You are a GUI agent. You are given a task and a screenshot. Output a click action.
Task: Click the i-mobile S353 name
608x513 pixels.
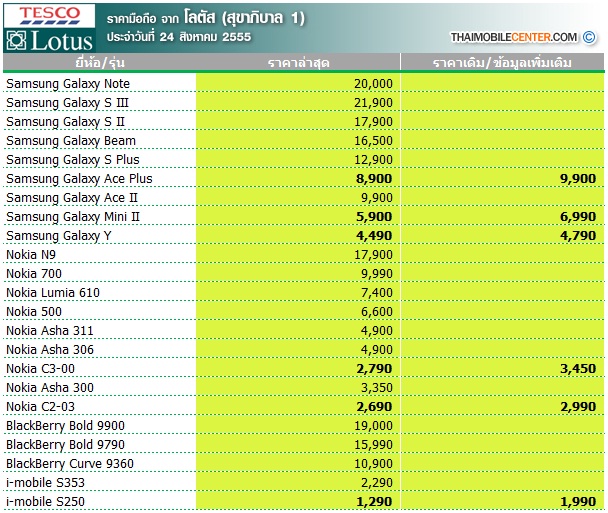click(45, 483)
